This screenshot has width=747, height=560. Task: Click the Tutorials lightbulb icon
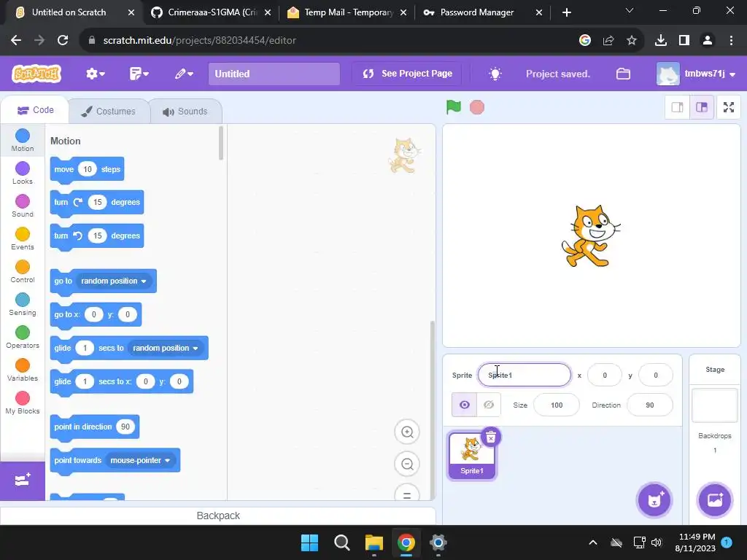coord(495,74)
